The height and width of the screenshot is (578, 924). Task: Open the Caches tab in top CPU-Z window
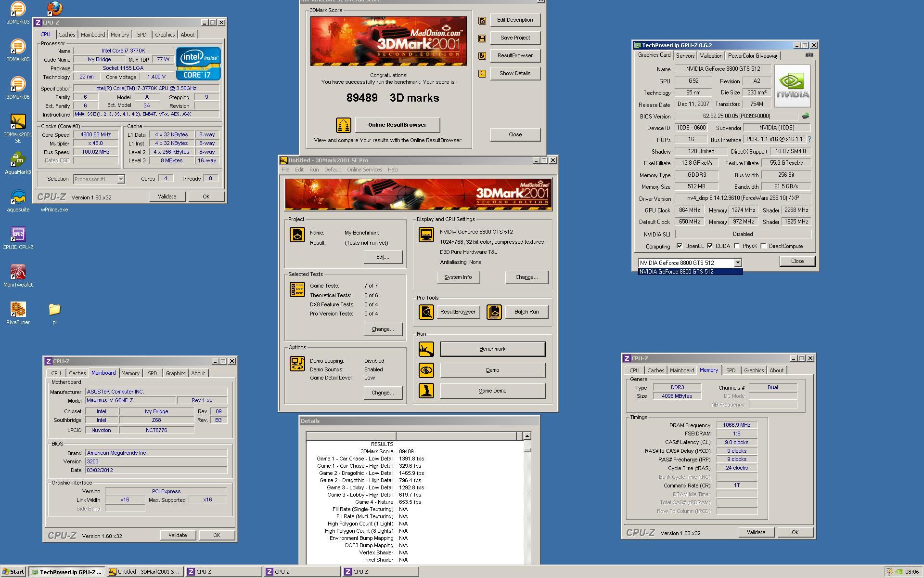(x=67, y=35)
